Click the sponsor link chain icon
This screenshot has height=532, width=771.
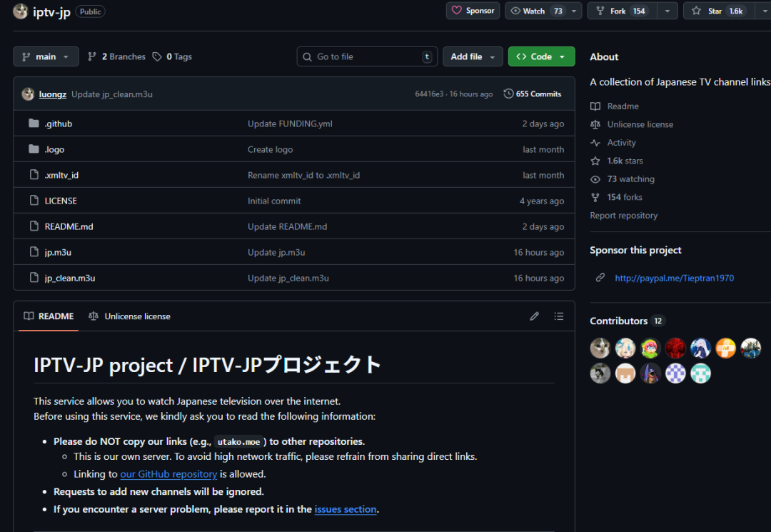click(600, 278)
